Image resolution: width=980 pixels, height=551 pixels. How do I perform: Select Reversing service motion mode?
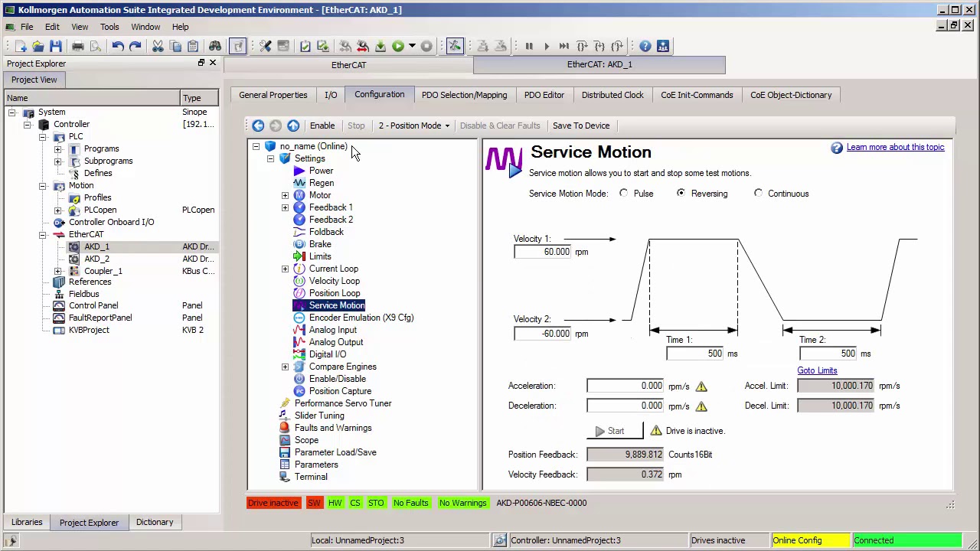[681, 194]
